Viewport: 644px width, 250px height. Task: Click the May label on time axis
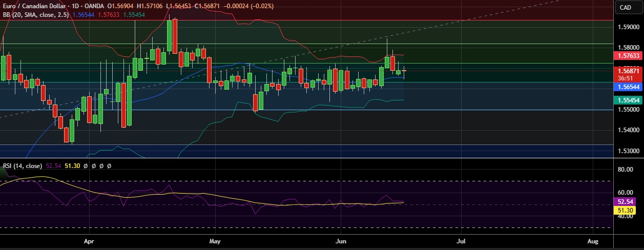(215, 241)
